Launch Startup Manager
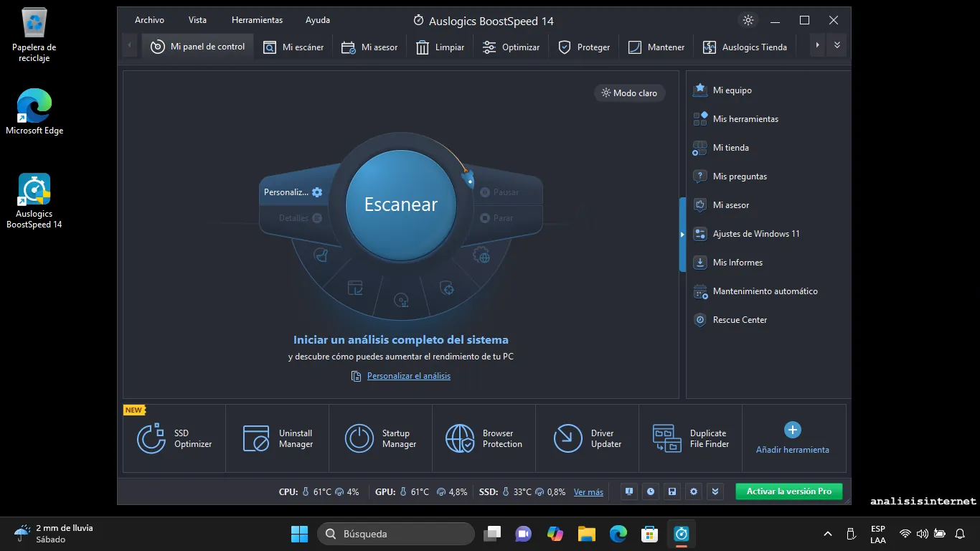This screenshot has width=980, height=551. (381, 438)
